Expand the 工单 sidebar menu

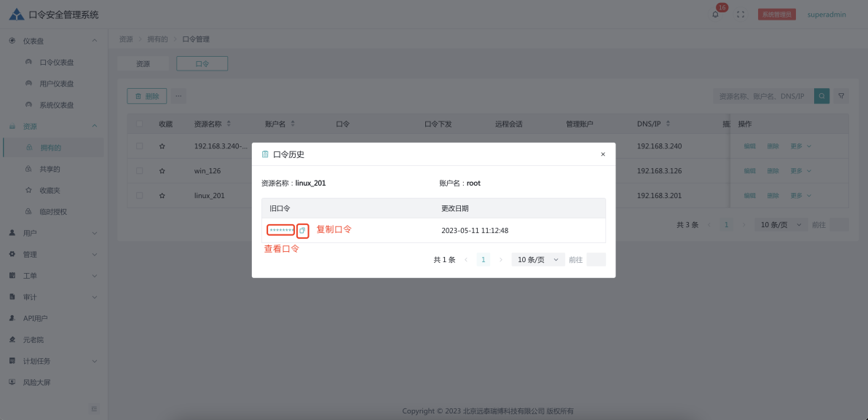coord(51,276)
